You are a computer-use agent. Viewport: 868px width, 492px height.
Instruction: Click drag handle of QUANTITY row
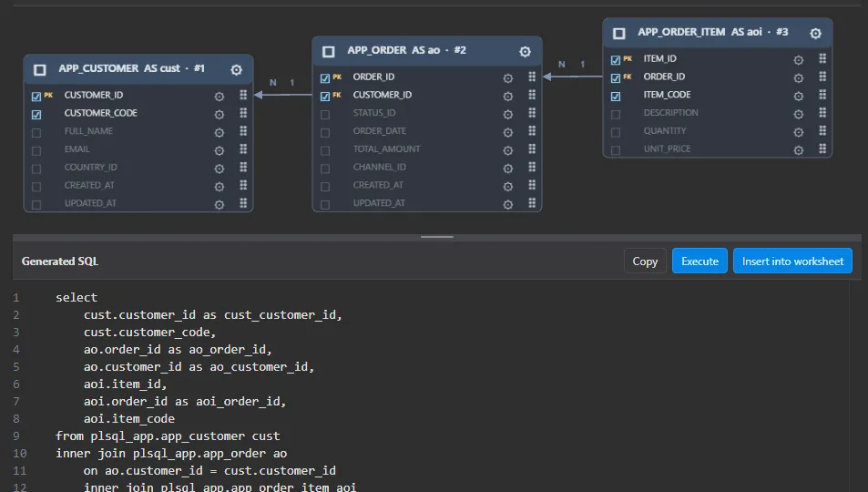(x=822, y=131)
